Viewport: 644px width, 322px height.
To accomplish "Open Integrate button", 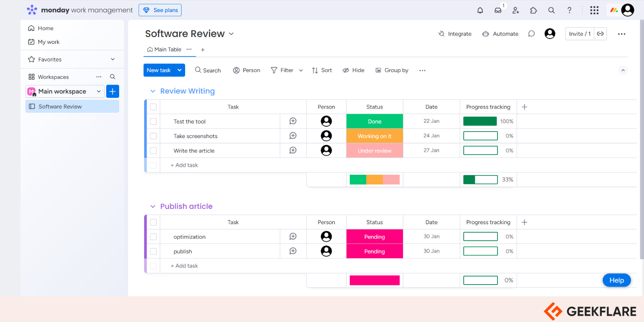I will point(455,34).
